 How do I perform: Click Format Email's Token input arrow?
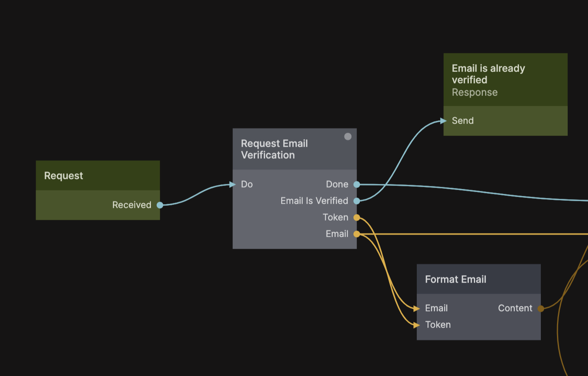click(416, 325)
